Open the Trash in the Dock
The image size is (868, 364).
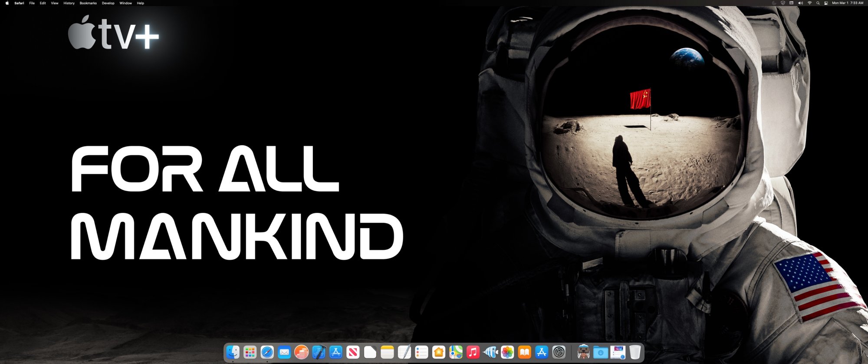635,352
